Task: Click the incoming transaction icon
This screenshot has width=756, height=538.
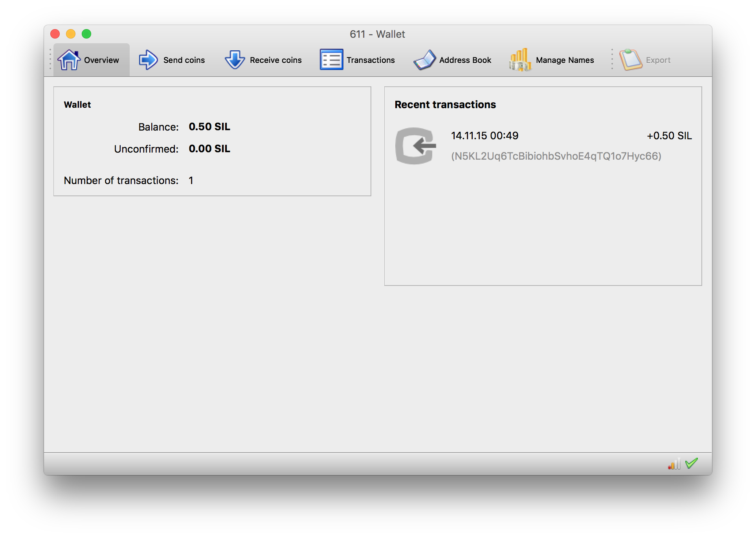Action: tap(416, 146)
